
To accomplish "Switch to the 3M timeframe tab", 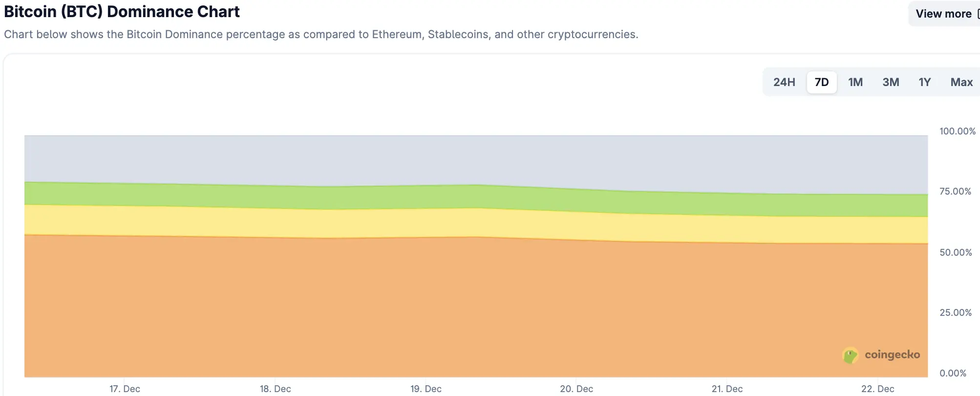I will (x=890, y=82).
